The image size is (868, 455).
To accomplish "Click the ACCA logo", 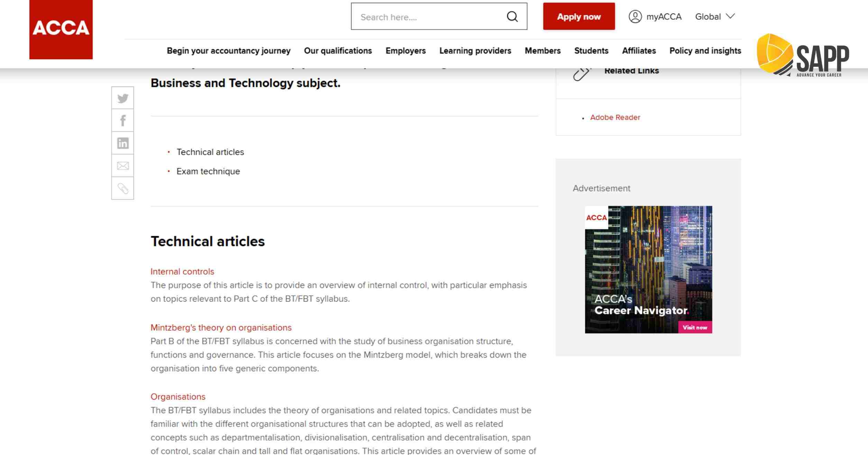I will tap(61, 29).
